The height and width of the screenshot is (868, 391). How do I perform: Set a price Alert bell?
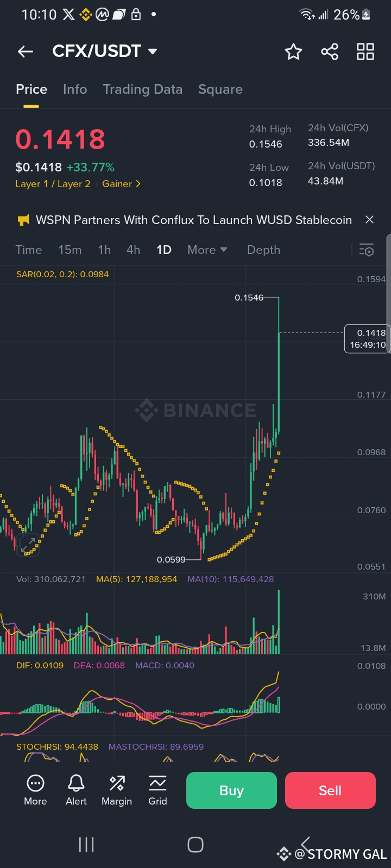tap(76, 783)
